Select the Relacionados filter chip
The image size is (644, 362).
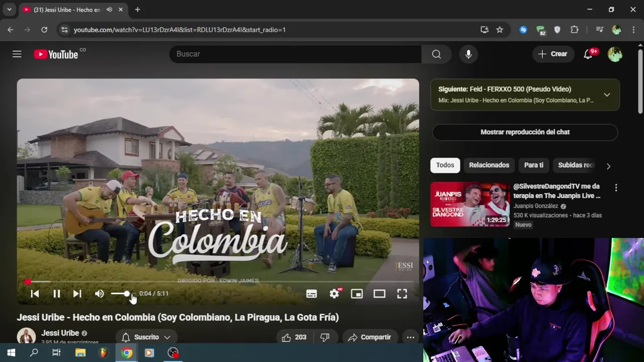[489, 165]
